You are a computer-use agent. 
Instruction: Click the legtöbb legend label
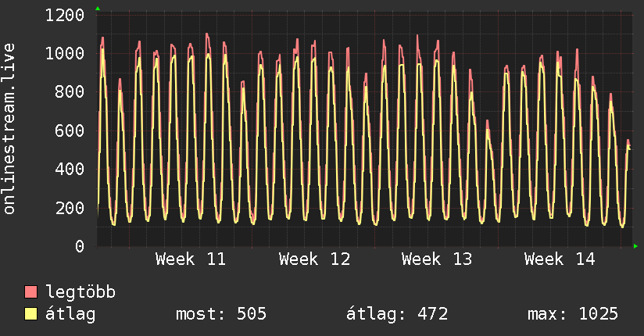[80, 293]
